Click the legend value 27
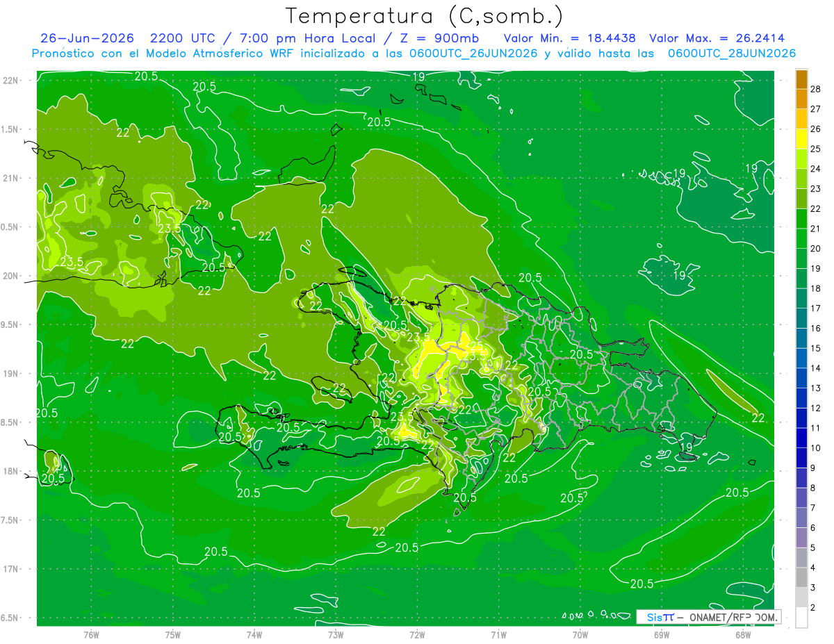834x644 pixels. [x=816, y=109]
